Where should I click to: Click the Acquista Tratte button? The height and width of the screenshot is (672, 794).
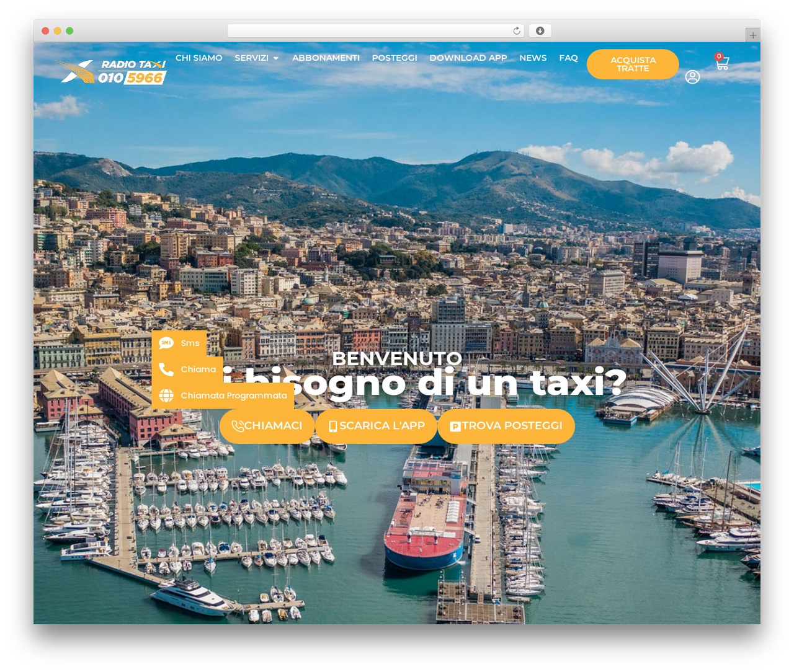tap(633, 64)
